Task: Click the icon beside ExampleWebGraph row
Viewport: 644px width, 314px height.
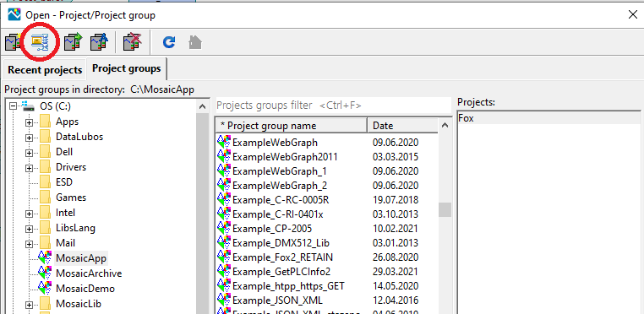Action: 223,142
